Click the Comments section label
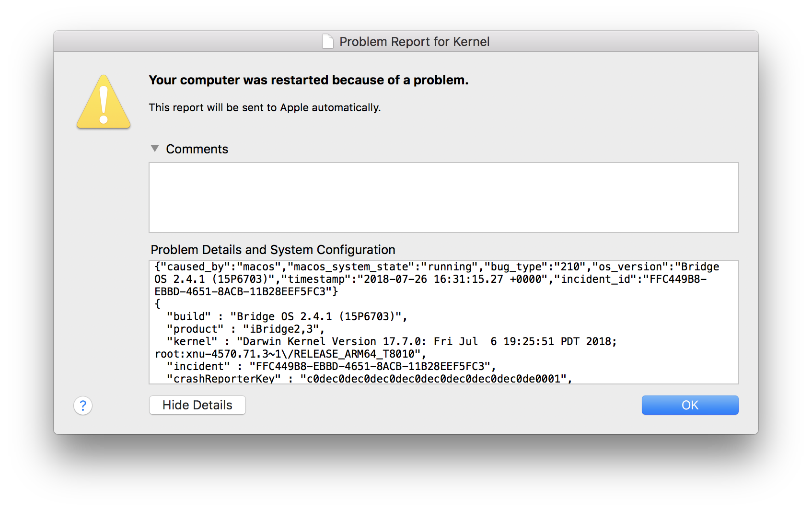Viewport: 812px width, 511px height. click(197, 149)
